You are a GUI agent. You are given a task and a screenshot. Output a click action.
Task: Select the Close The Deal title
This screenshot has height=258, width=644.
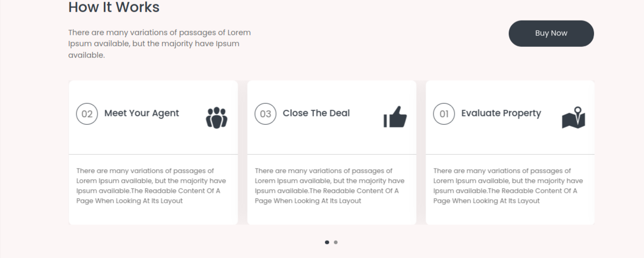(316, 113)
